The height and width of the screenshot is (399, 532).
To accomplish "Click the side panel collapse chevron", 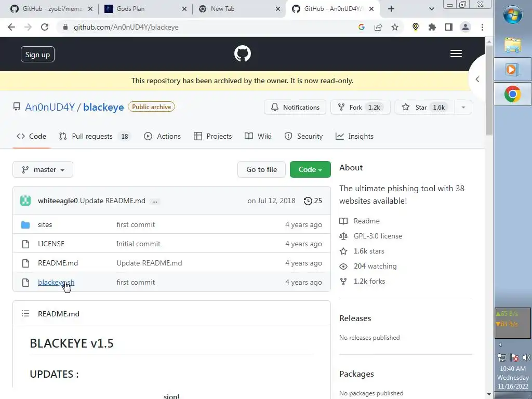I will tap(477, 79).
